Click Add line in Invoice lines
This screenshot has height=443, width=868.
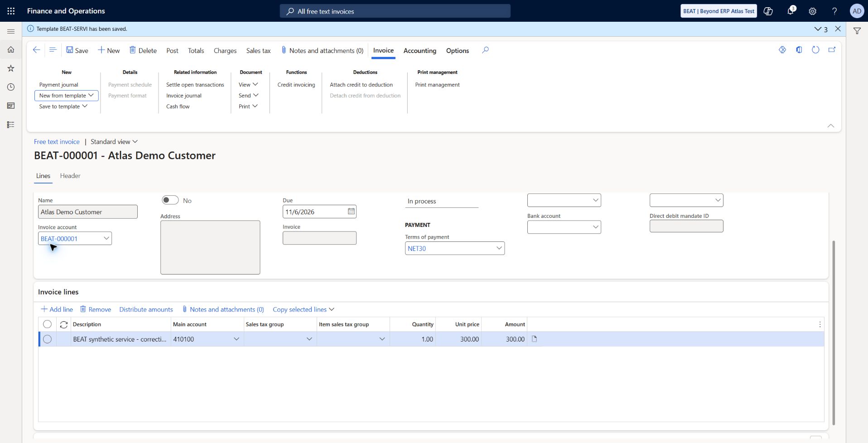click(57, 309)
